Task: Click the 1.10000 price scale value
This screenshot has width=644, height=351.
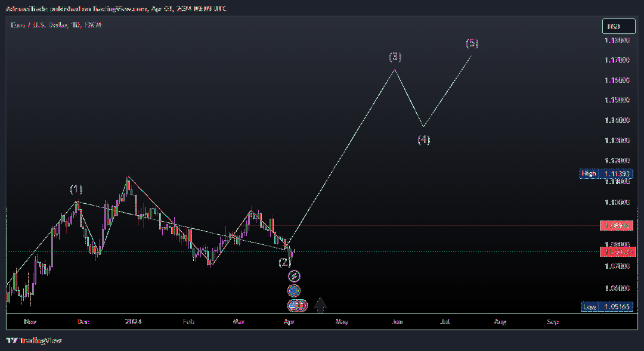Action: pos(617,203)
